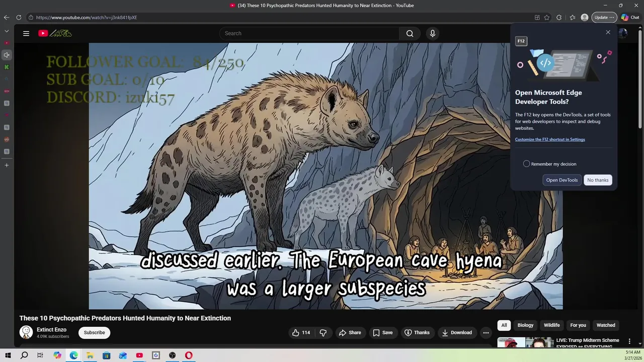644x362 pixels.
Task: Select the Watched filter chip
Action: click(606, 325)
